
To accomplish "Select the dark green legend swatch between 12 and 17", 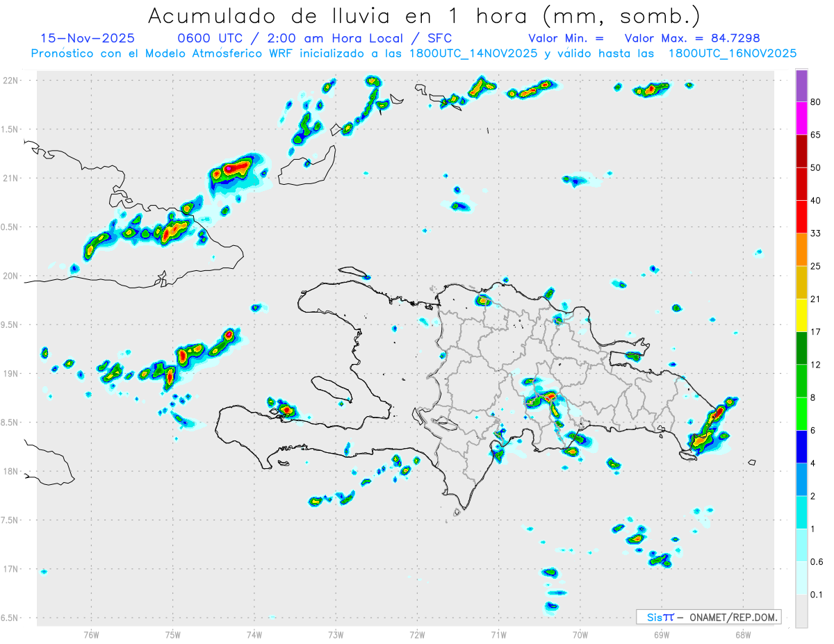I will [801, 348].
